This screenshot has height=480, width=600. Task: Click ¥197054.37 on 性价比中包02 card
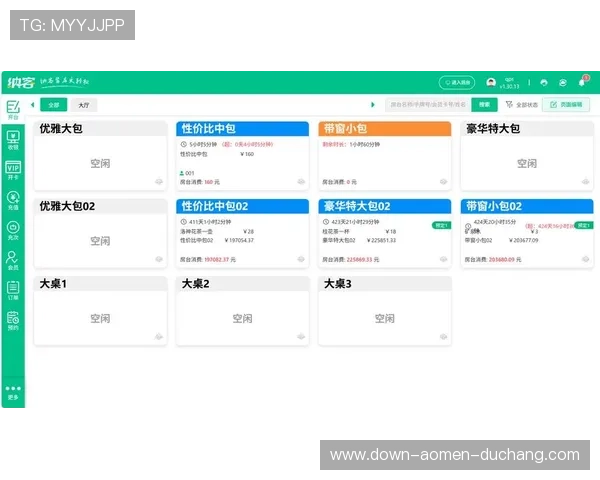[239, 240]
